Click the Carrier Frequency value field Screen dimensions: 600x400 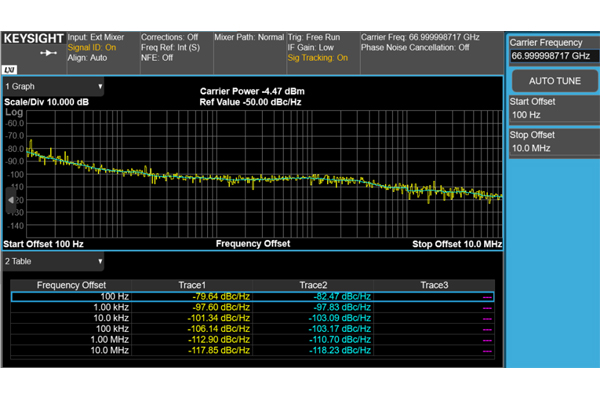click(x=552, y=56)
